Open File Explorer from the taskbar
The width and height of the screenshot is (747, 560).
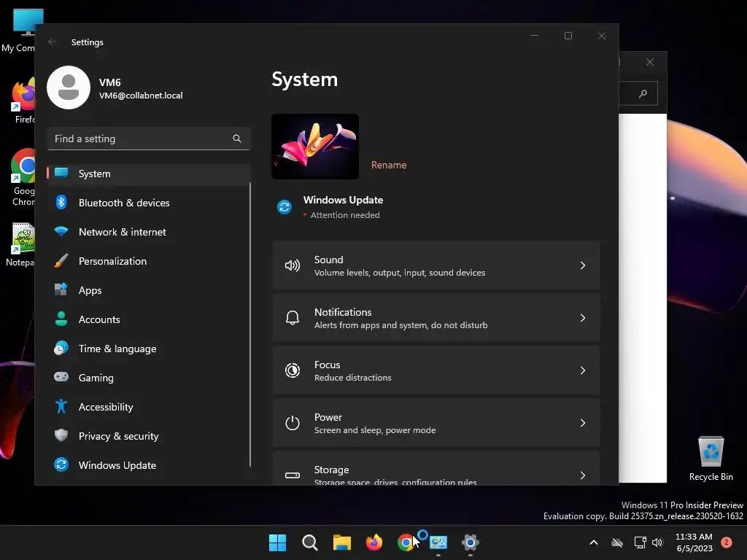[341, 542]
